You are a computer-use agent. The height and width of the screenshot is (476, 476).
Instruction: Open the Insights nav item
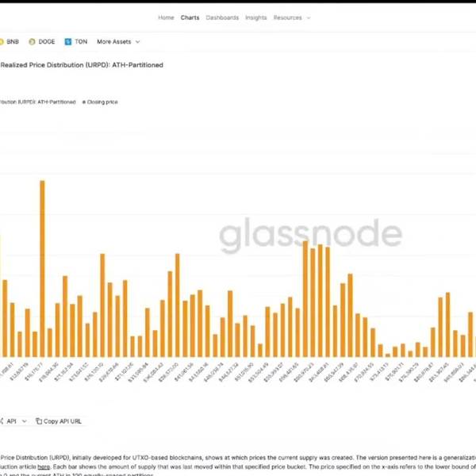pos(256,17)
